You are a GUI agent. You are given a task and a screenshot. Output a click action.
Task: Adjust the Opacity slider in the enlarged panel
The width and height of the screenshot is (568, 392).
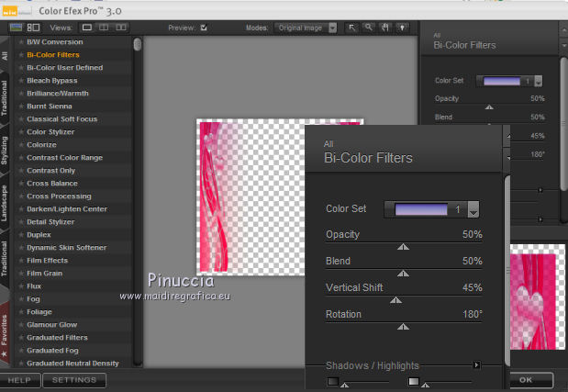point(403,247)
